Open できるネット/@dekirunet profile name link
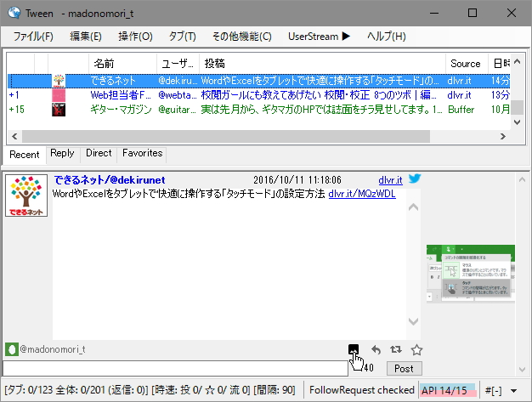This screenshot has height=402, width=532. pos(110,180)
